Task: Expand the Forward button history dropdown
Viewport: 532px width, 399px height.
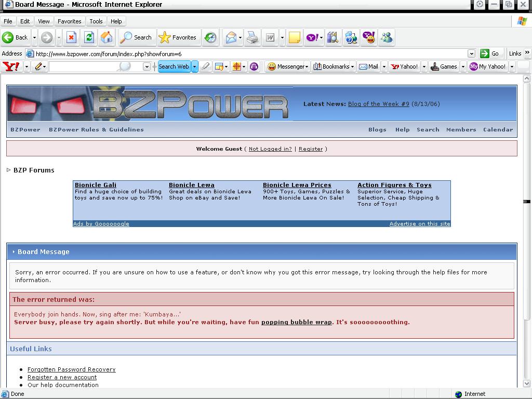Action: (59, 37)
